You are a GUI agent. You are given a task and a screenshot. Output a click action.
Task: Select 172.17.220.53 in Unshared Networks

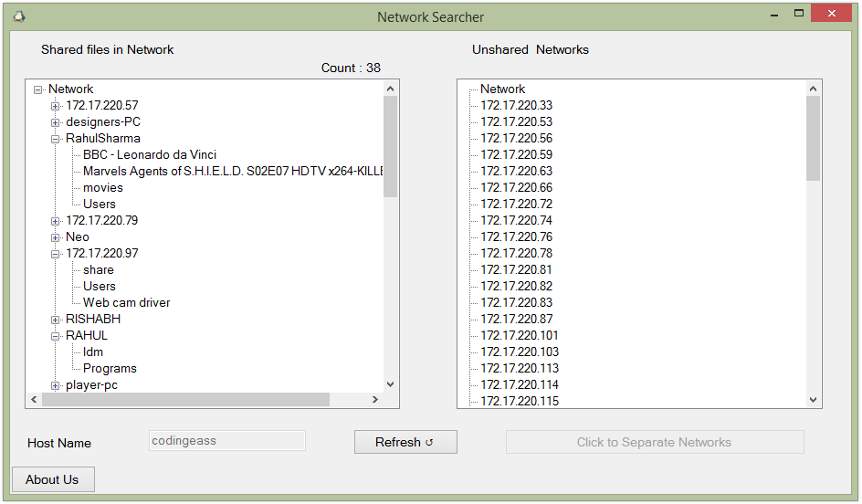[x=516, y=122]
